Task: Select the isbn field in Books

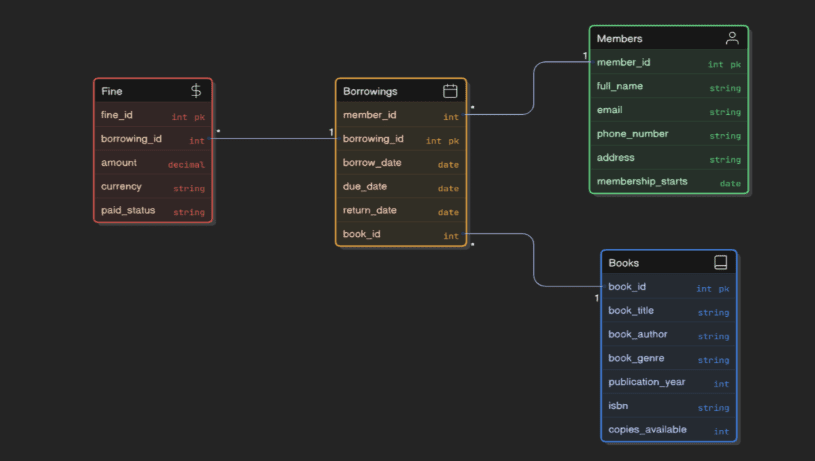Action: tap(668, 407)
